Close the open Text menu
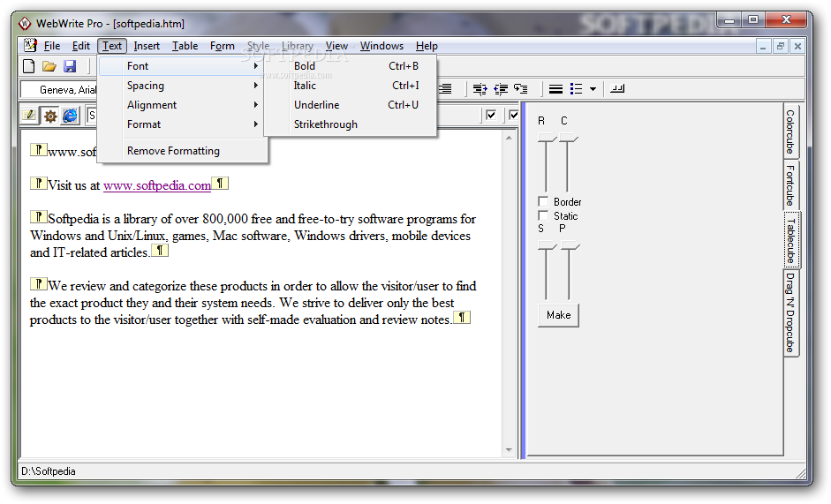 click(112, 46)
